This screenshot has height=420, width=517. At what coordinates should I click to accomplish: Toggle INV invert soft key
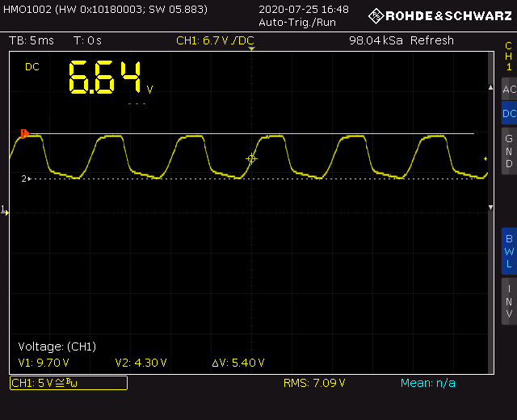[x=509, y=301]
